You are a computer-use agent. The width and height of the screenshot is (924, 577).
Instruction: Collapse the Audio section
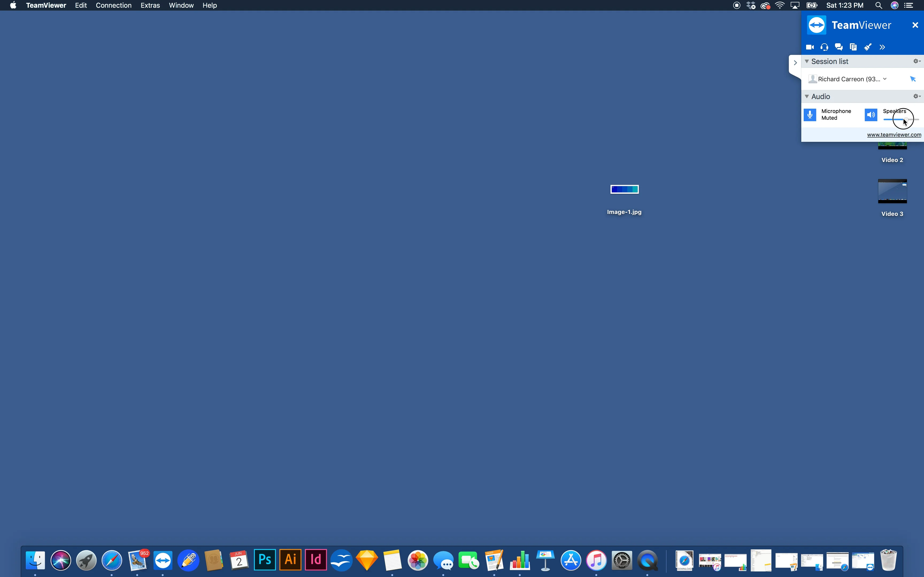tap(807, 96)
